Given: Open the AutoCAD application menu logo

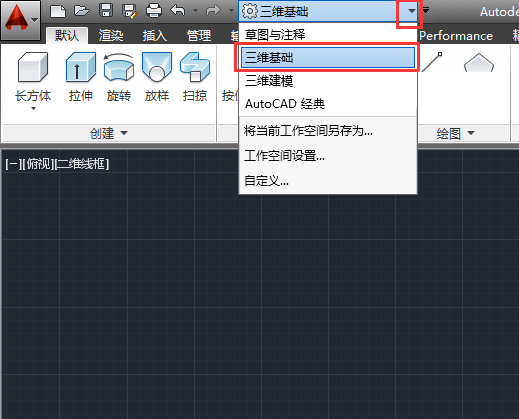Looking at the screenshot, I should tap(20, 20).
